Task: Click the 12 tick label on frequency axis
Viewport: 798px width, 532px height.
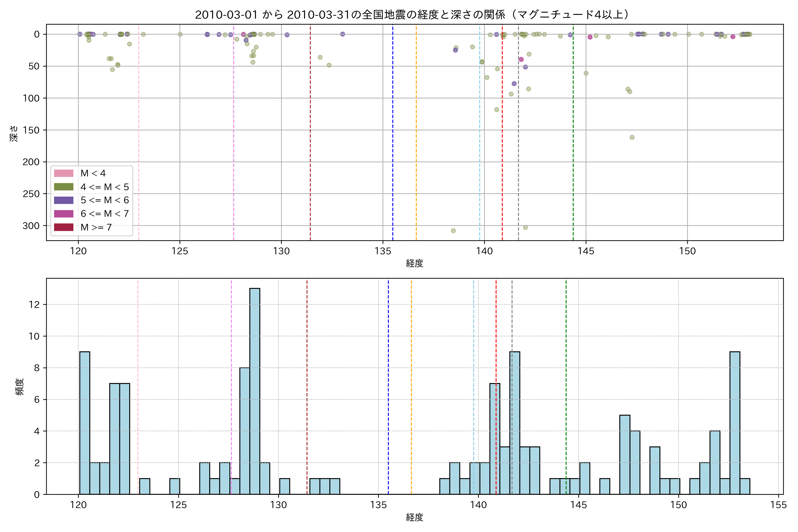Action: pyautogui.click(x=34, y=304)
